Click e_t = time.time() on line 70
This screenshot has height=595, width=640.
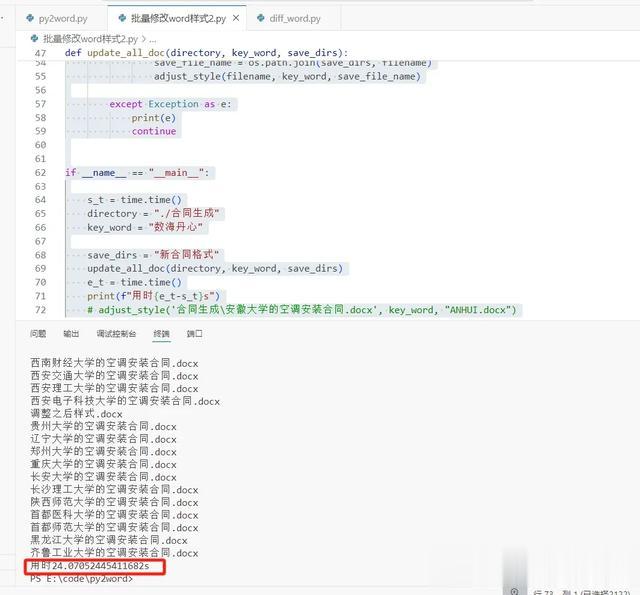[x=134, y=282]
